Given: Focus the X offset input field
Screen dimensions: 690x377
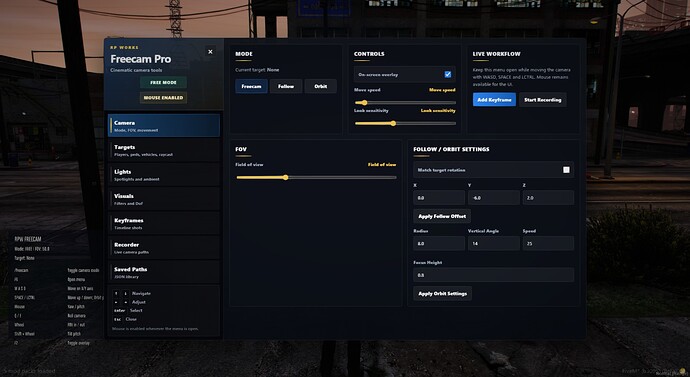Looking at the screenshot, I should [x=439, y=198].
